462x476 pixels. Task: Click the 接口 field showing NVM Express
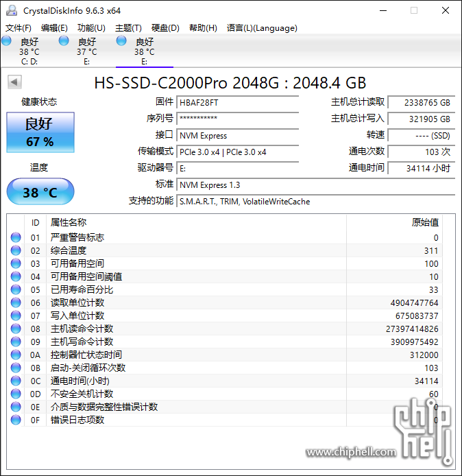click(238, 135)
